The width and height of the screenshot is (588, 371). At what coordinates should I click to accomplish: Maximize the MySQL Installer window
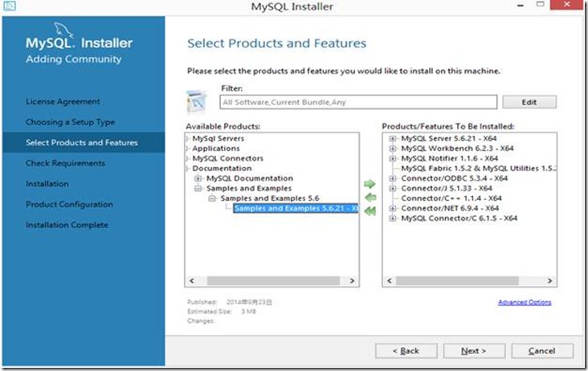pyautogui.click(x=540, y=5)
